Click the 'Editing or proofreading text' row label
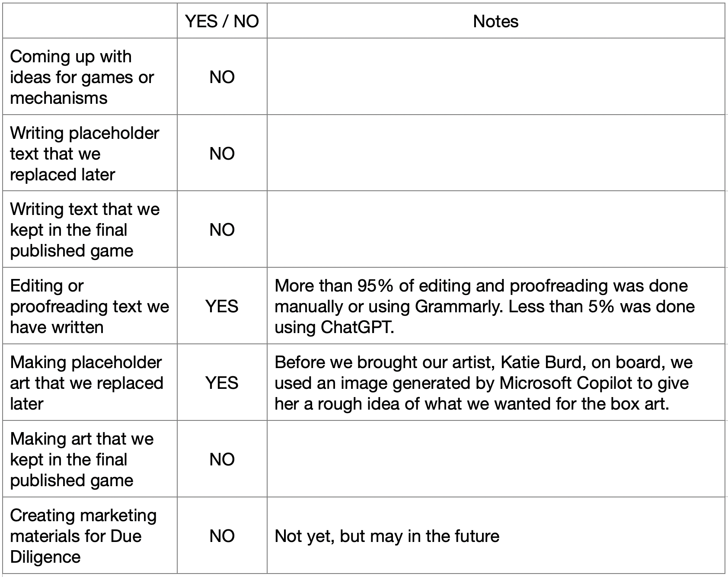This screenshot has width=728, height=577. coord(90,306)
